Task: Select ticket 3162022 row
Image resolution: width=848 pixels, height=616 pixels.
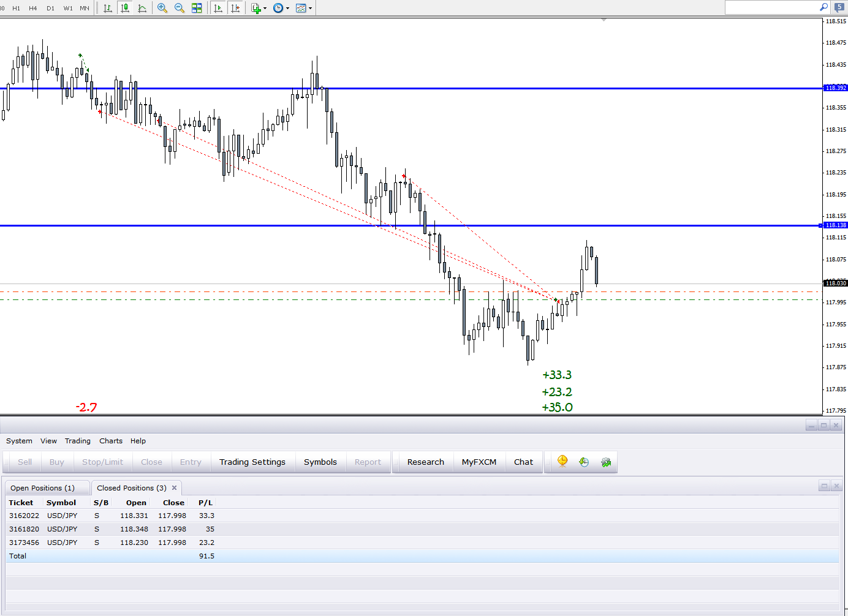Action: [x=422, y=516]
